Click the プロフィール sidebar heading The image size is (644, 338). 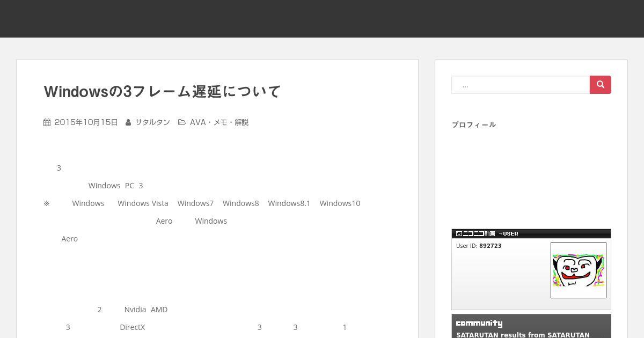click(473, 125)
